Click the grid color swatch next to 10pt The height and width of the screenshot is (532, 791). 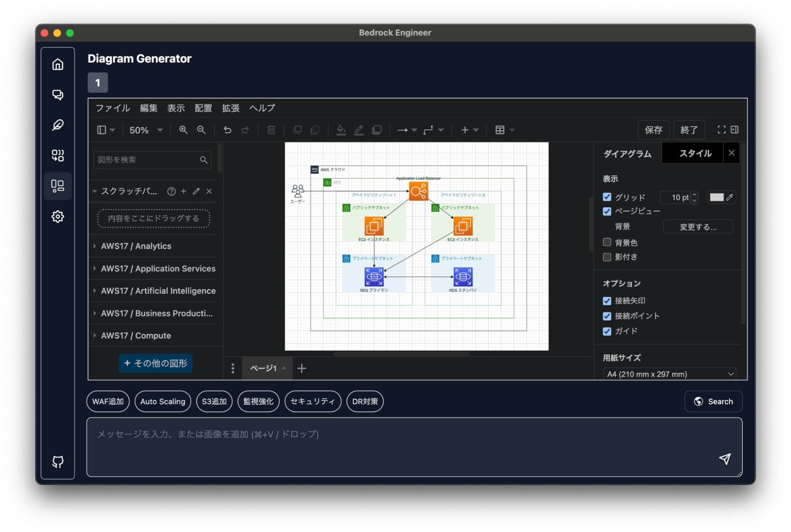pyautogui.click(x=717, y=197)
